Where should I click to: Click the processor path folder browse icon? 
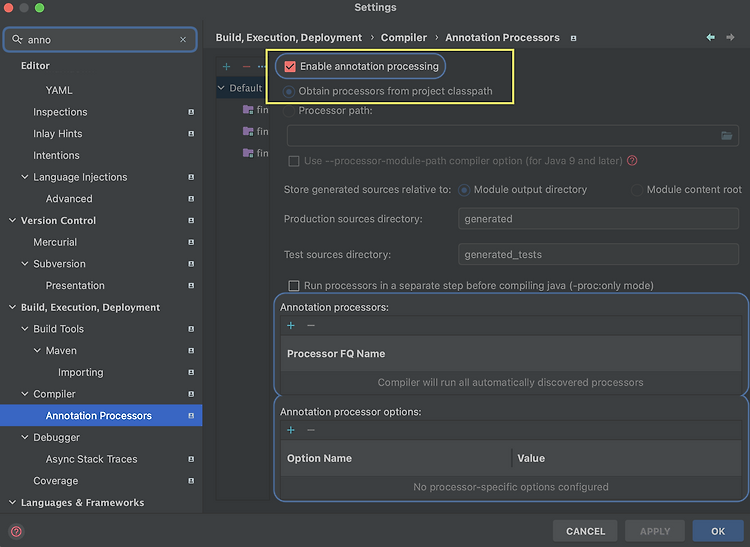click(727, 136)
